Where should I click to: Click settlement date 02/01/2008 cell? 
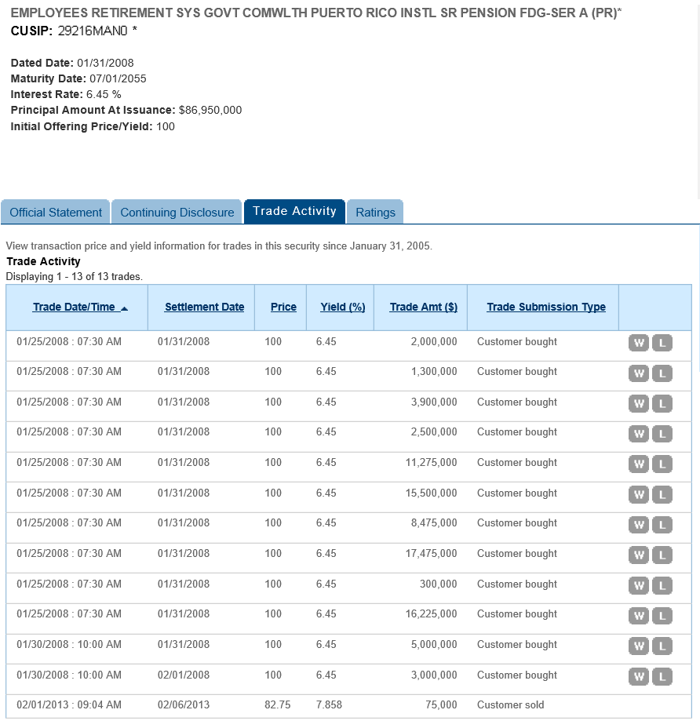coord(184,675)
